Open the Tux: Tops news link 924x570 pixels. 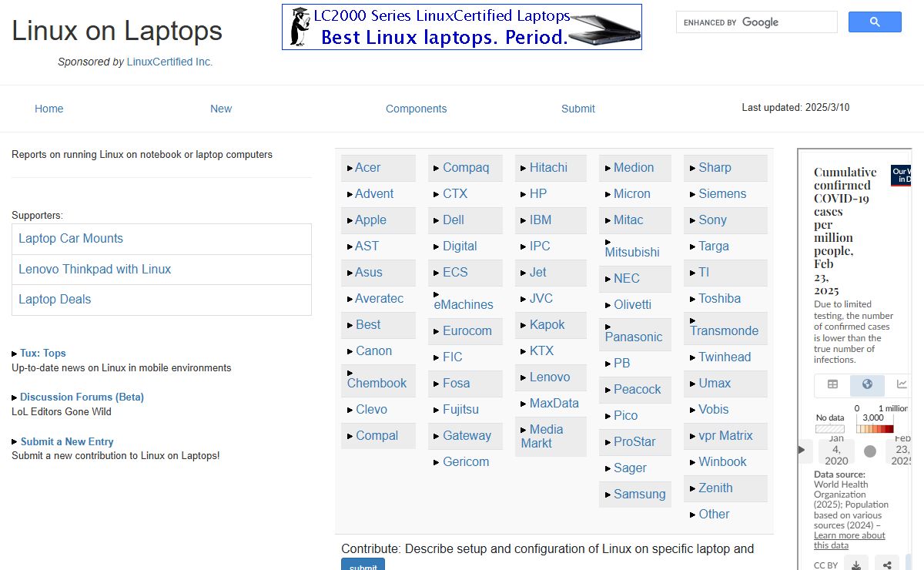point(43,354)
